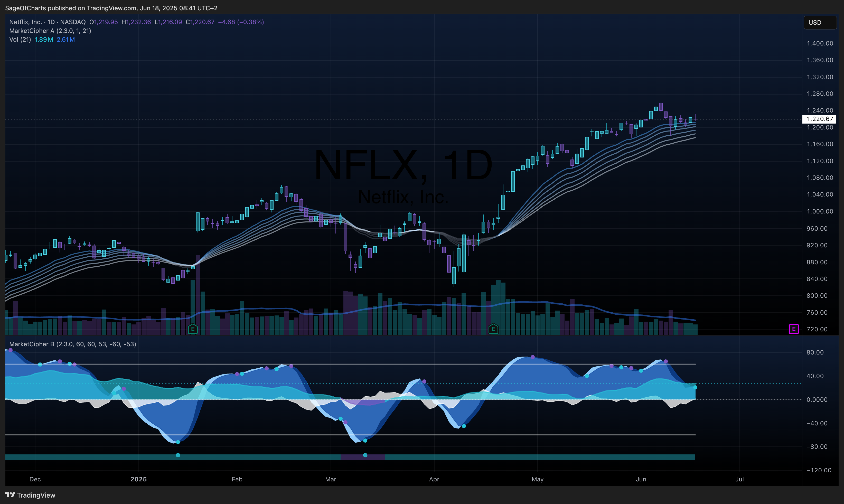The height and width of the screenshot is (504, 844).
Task: Click the Jun label on time axis
Action: point(641,479)
